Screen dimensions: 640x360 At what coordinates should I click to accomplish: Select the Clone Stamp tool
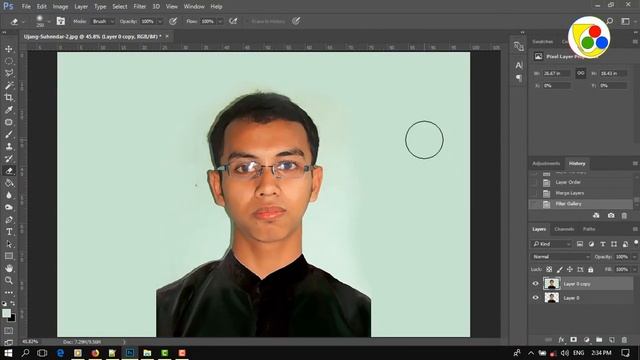[x=9, y=147]
